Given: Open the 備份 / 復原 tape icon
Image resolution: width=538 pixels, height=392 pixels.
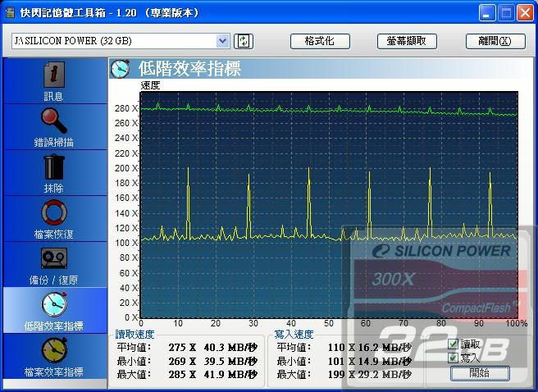Looking at the screenshot, I should click(x=54, y=258).
